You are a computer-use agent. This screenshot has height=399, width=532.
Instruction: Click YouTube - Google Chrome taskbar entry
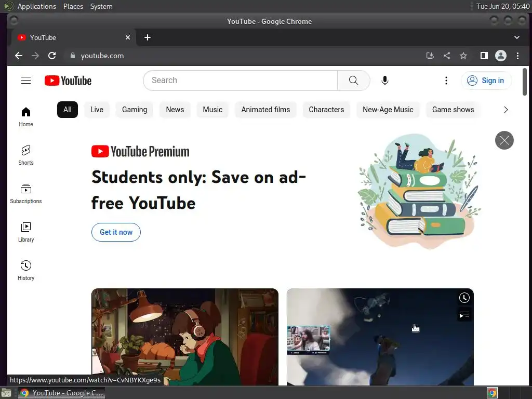(x=61, y=393)
